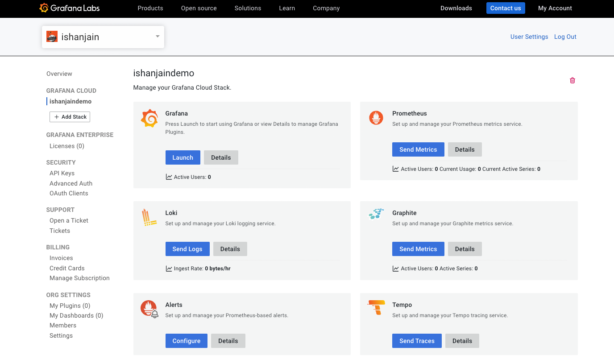Click the ishanjain organization avatar

(x=52, y=37)
